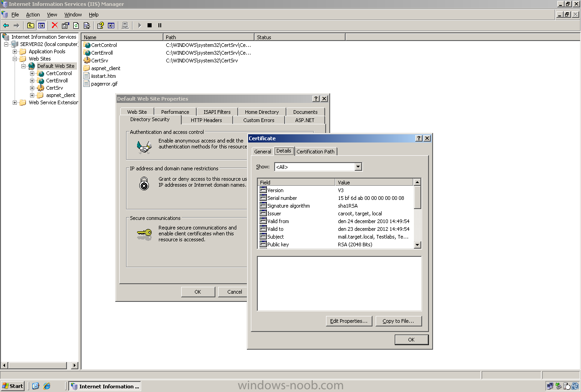
Task: Click the connect to computer toolbar icon
Action: 125,25
